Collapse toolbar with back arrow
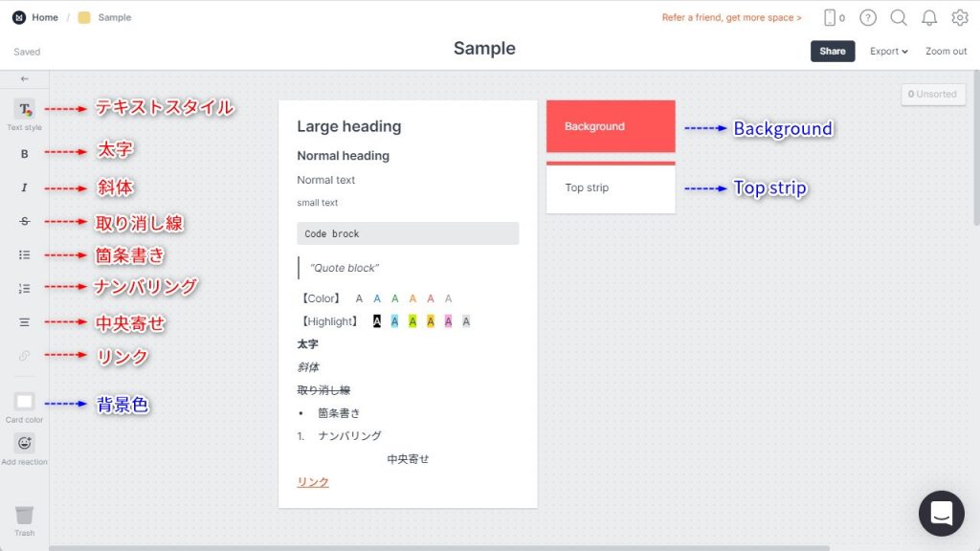Image resolution: width=980 pixels, height=551 pixels. pos(24,78)
